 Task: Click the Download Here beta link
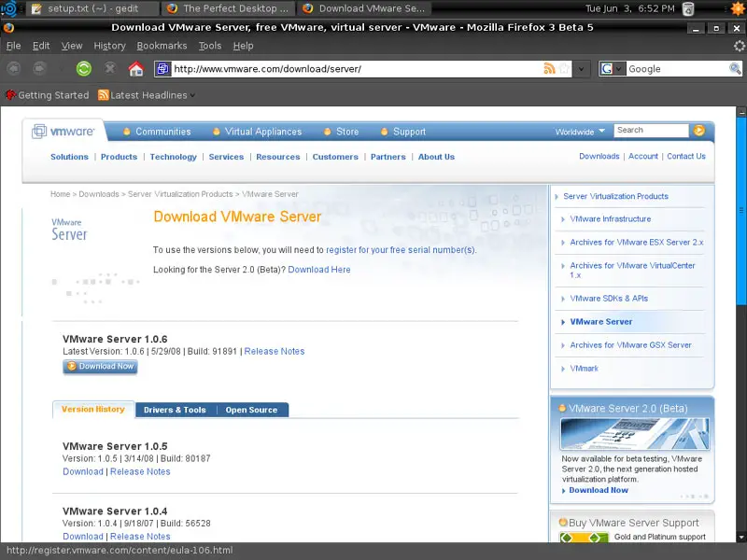(319, 270)
